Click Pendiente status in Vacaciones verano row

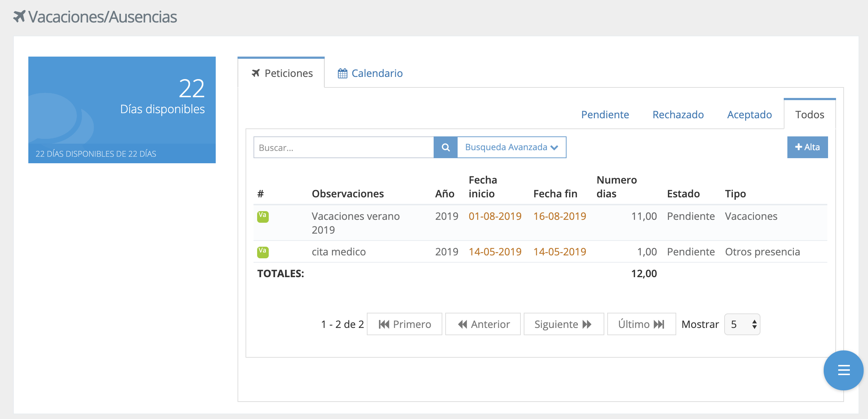[x=691, y=217]
